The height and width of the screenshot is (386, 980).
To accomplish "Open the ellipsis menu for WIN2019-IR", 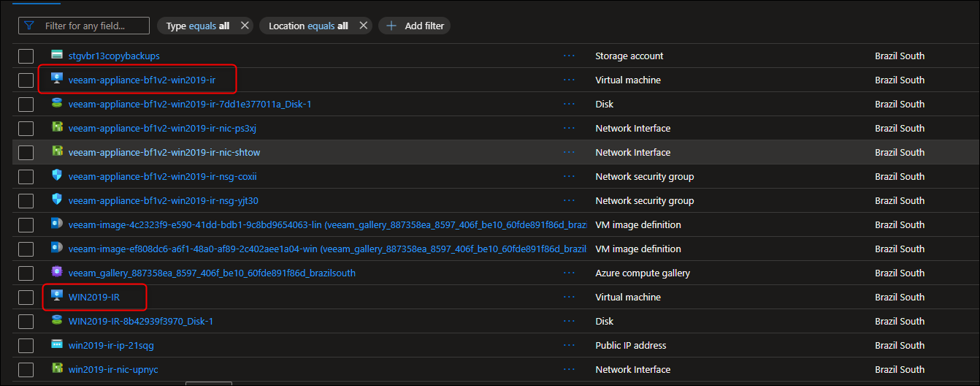I will click(x=570, y=297).
